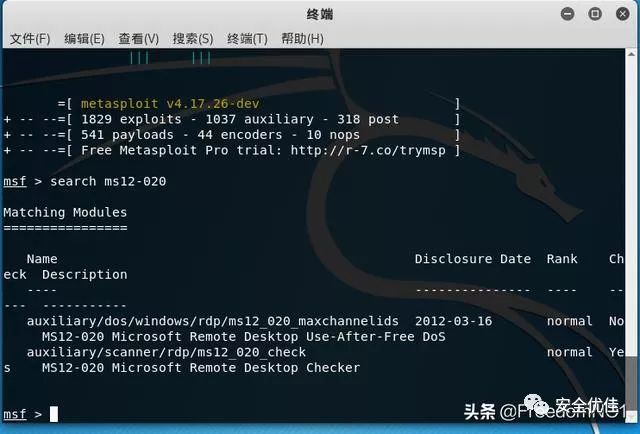This screenshot has width=640, height=434.
Task: Click the scrollbar up arrow
Action: [x=631, y=53]
